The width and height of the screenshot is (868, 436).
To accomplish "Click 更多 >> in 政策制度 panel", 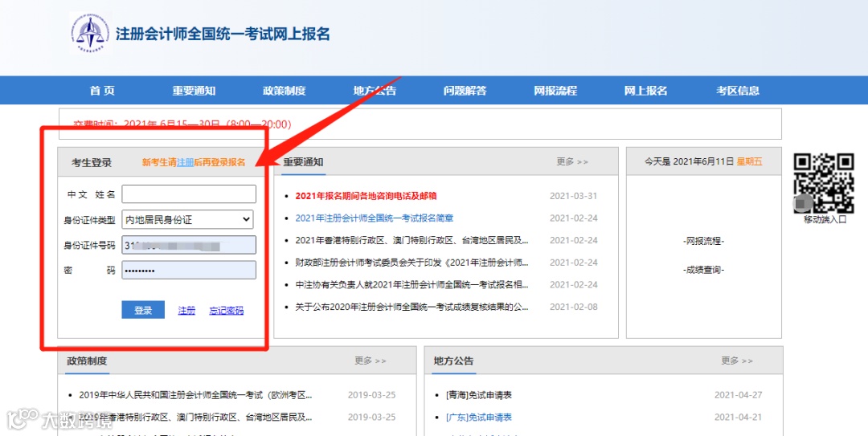I will [371, 361].
